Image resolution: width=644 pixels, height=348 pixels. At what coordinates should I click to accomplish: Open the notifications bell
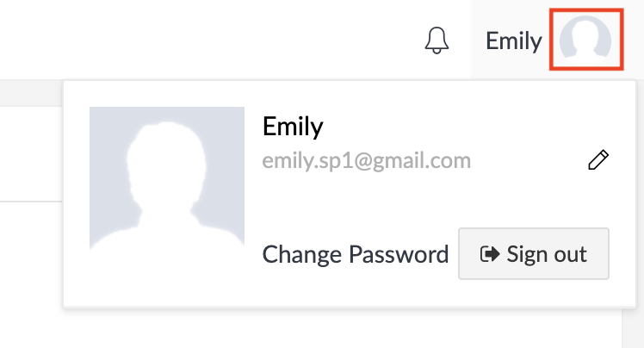(437, 40)
